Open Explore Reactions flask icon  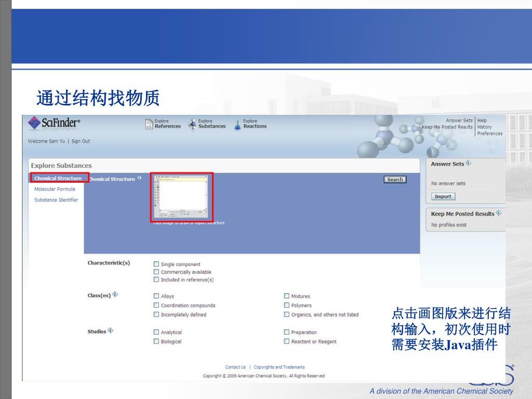[x=237, y=125]
